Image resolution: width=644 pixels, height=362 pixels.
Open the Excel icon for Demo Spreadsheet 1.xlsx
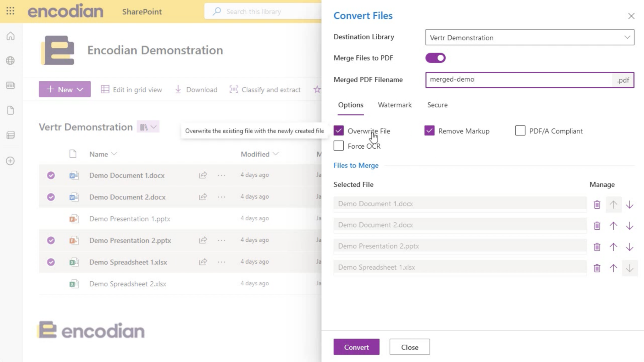tap(74, 262)
